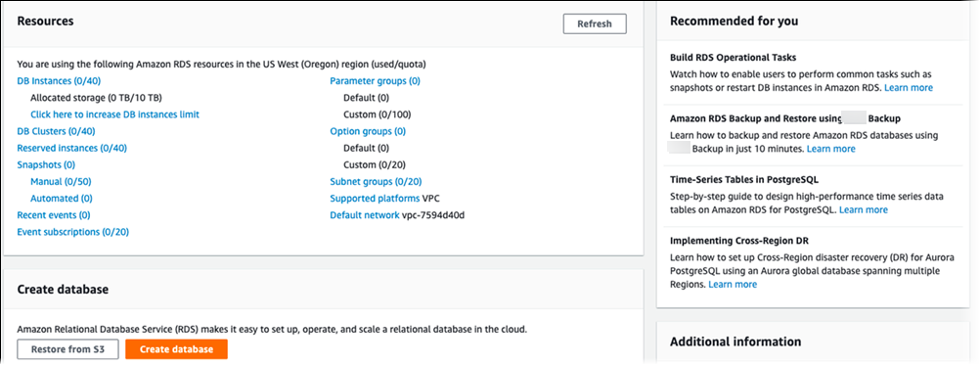
Task: Open Recent events (0) link
Action: point(54,215)
